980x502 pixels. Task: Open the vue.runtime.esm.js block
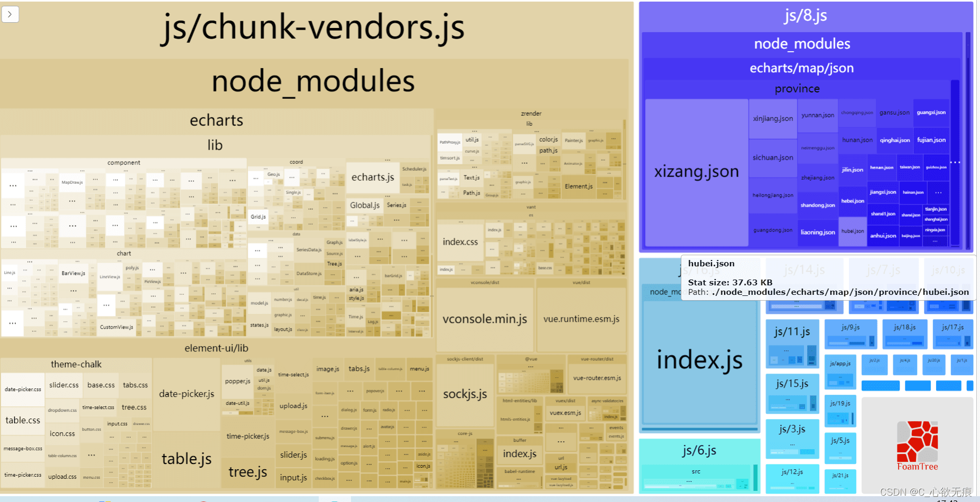pos(581,319)
